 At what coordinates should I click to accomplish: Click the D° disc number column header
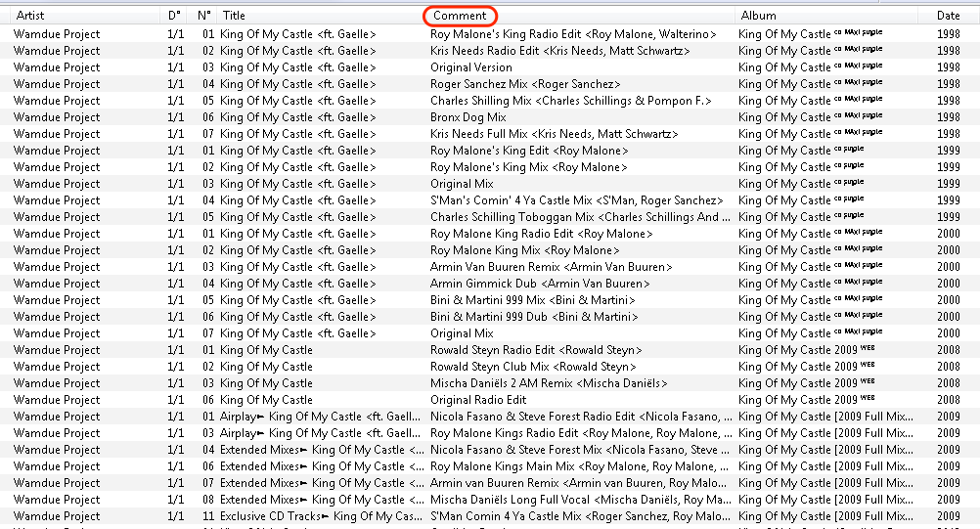[x=174, y=16]
